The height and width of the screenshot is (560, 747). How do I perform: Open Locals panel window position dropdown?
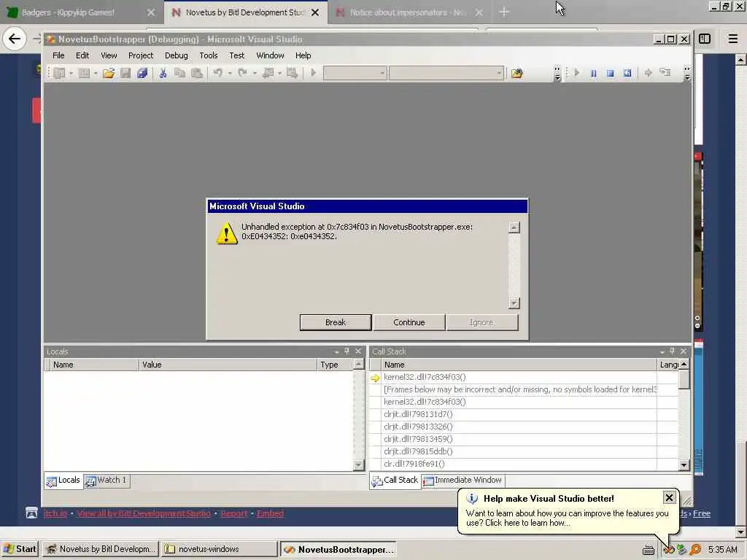[336, 352]
